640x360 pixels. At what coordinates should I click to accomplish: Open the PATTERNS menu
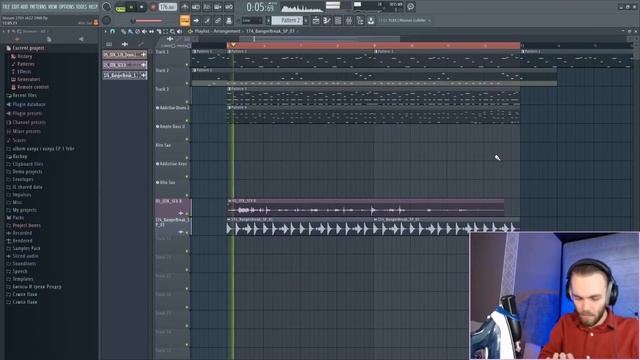pos(38,7)
